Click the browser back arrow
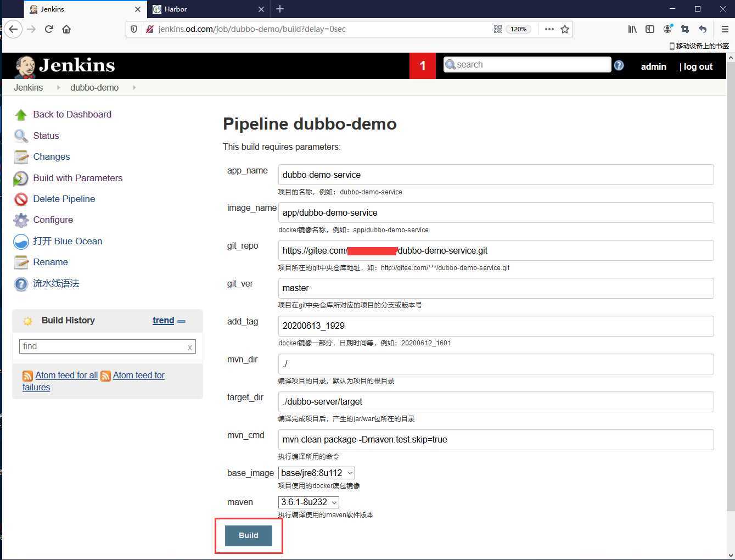This screenshot has width=735, height=560. (x=13, y=29)
